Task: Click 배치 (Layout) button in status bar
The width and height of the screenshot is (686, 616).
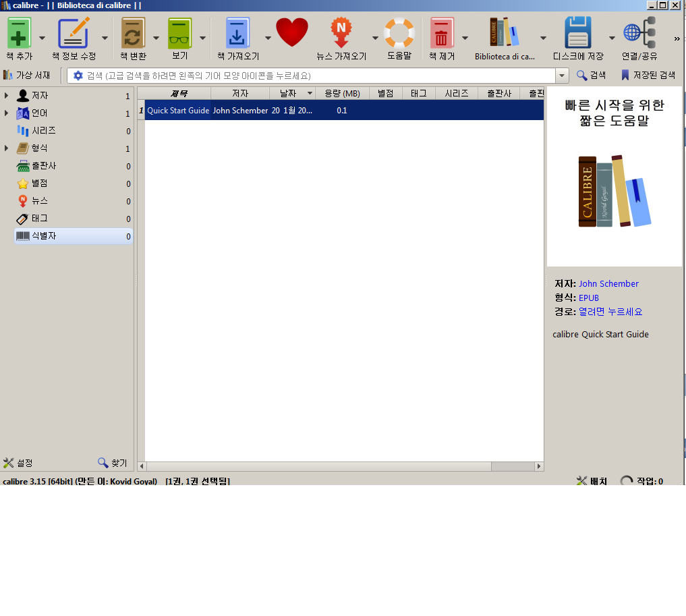Action: (592, 481)
